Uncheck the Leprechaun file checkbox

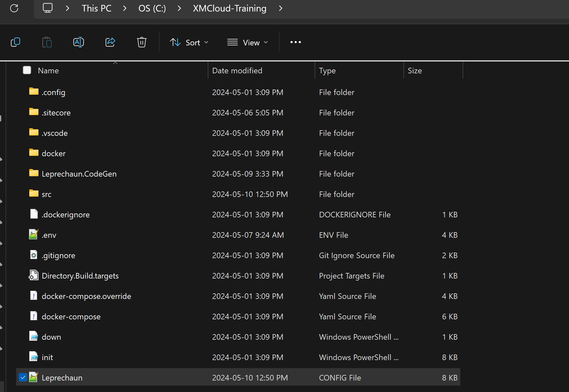point(23,377)
